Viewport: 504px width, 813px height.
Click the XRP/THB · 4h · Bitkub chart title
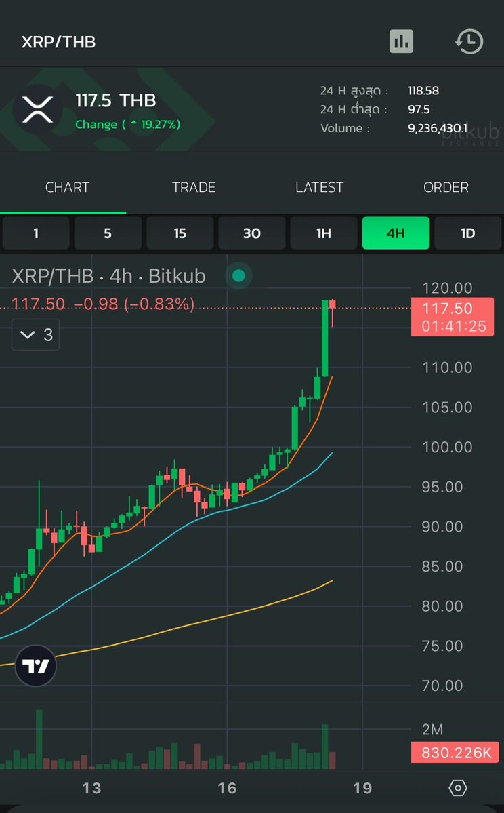click(109, 276)
